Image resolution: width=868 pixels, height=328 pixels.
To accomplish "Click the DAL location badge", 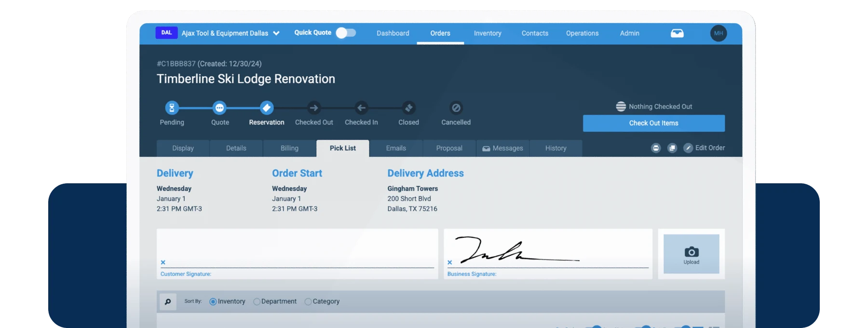I will point(166,33).
